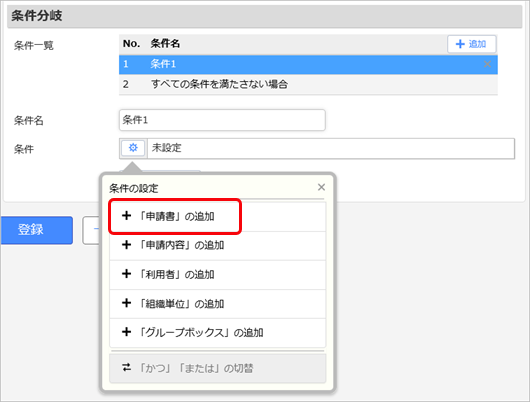Click plus icon next to 「グループボックス」の追加

126,332
